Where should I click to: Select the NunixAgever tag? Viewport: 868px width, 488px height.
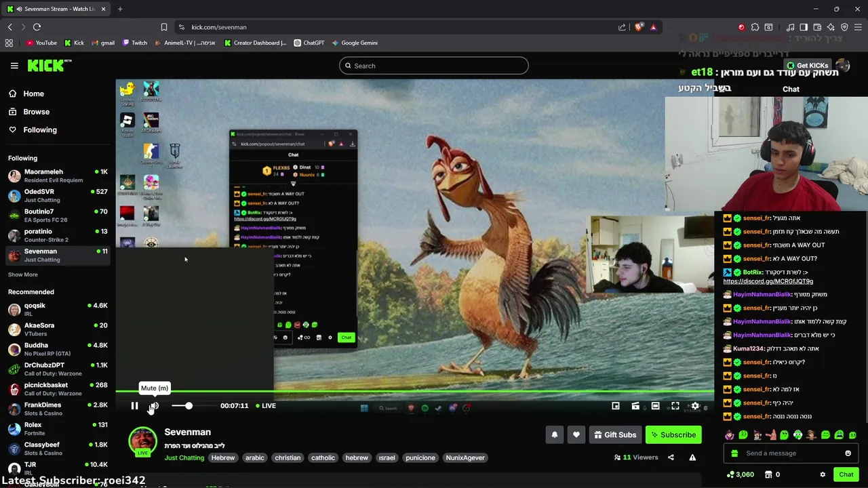(465, 457)
